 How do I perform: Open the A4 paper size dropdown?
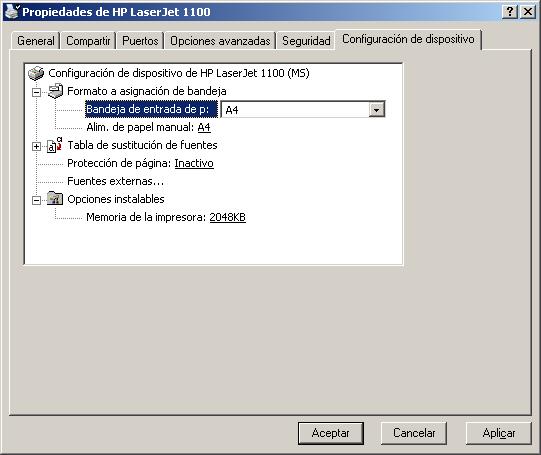(x=376, y=110)
